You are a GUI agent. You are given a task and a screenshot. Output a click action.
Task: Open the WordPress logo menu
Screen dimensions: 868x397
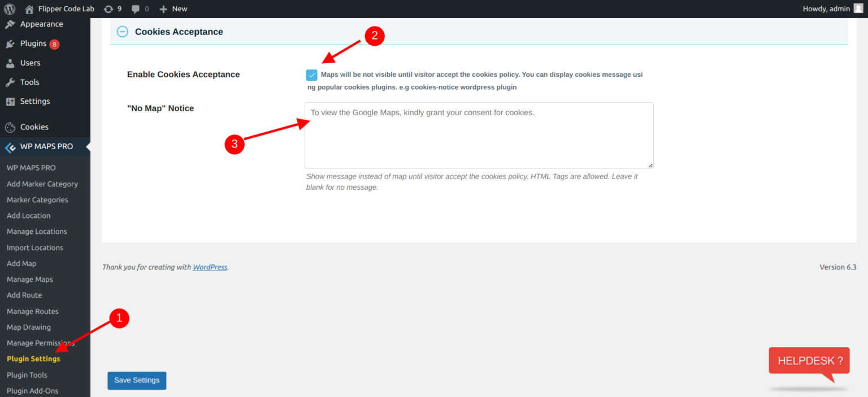[x=10, y=8]
